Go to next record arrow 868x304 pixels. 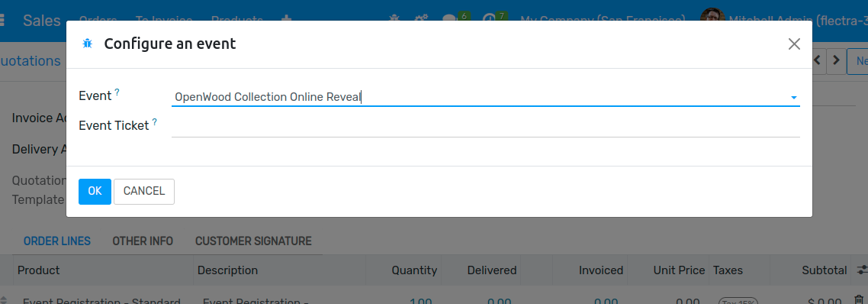pyautogui.click(x=837, y=61)
